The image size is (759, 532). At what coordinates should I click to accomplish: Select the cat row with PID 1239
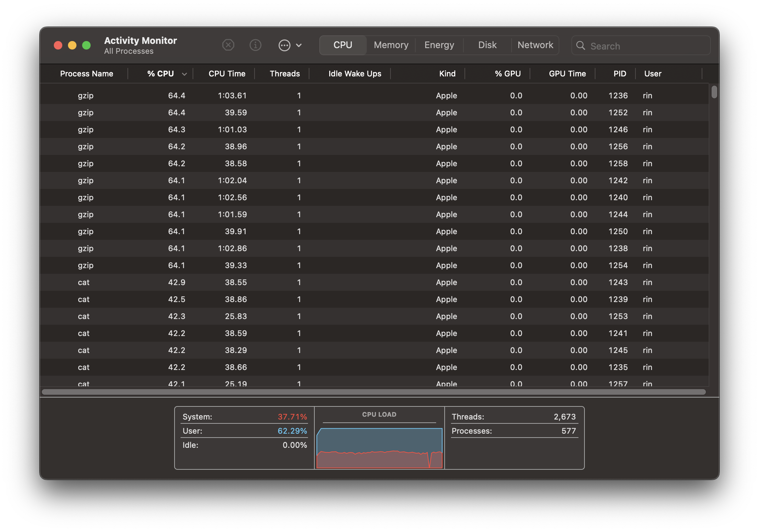[x=375, y=299]
